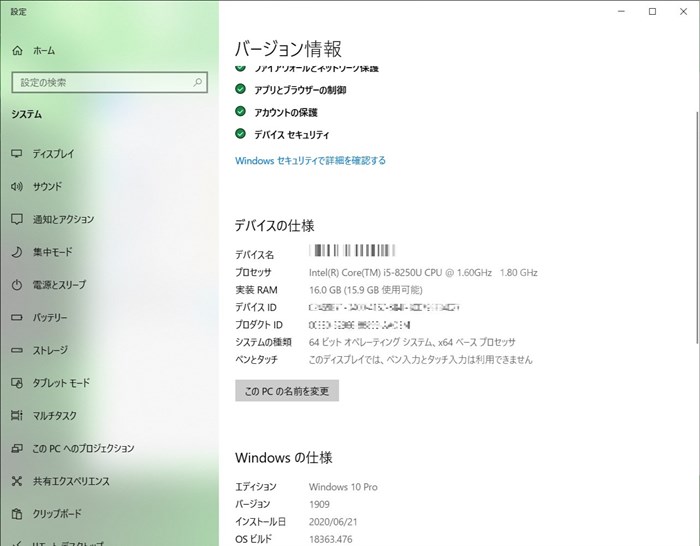The width and height of the screenshot is (700, 546).
Task: Open 共有エクスペリエンス page
Action: 71,481
